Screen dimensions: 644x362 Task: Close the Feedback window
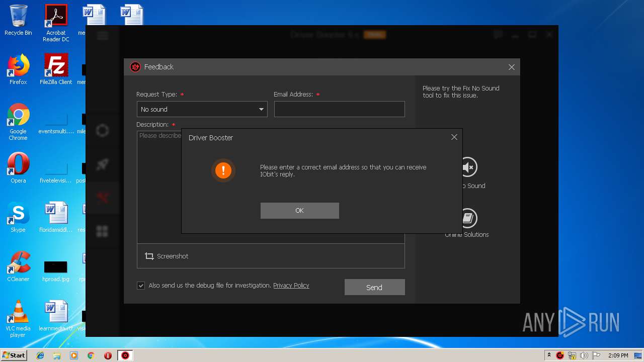point(511,67)
